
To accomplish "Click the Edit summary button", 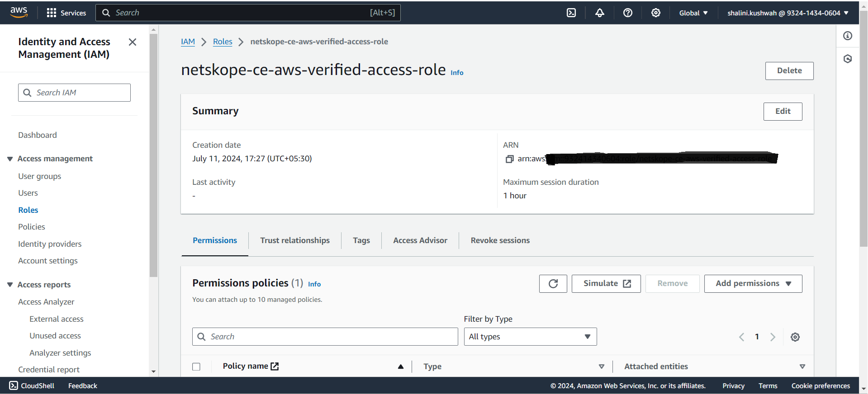I will point(783,112).
